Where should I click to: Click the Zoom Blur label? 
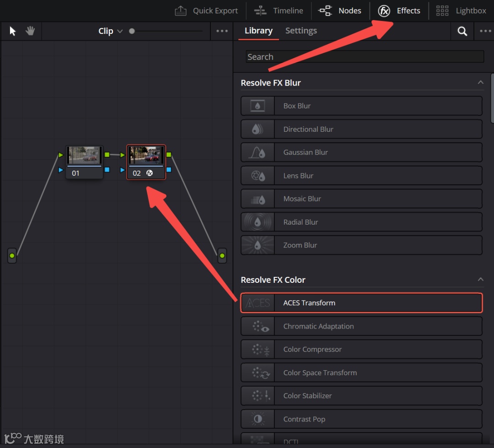(x=300, y=245)
